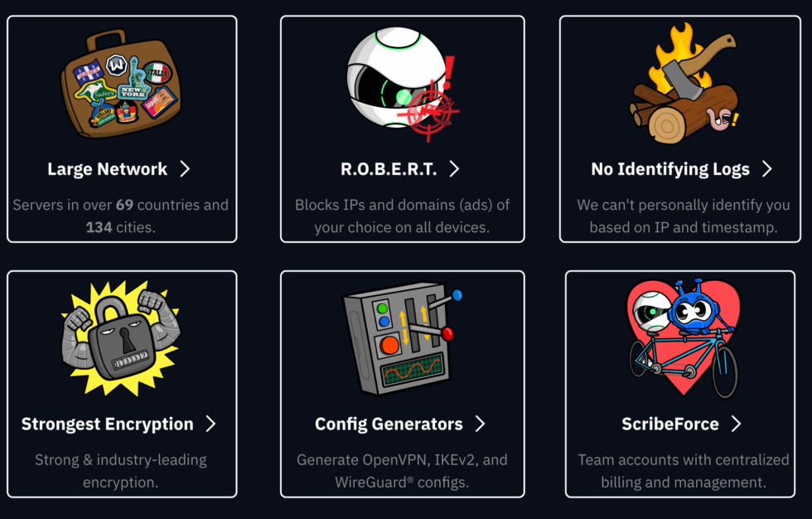Open the No Identifying Logs heading
The image size is (812, 519).
(670, 169)
